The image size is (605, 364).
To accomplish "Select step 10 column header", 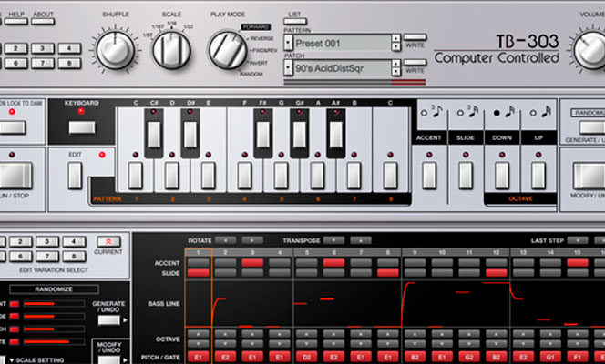I will (x=442, y=252).
